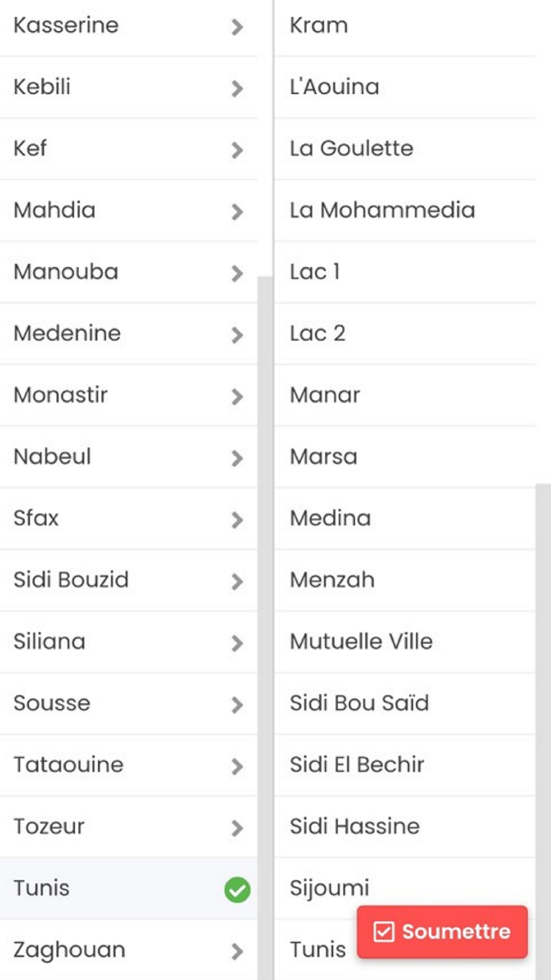Click the localities list scrollbar
The height and width of the screenshot is (980, 551).
[x=543, y=731]
